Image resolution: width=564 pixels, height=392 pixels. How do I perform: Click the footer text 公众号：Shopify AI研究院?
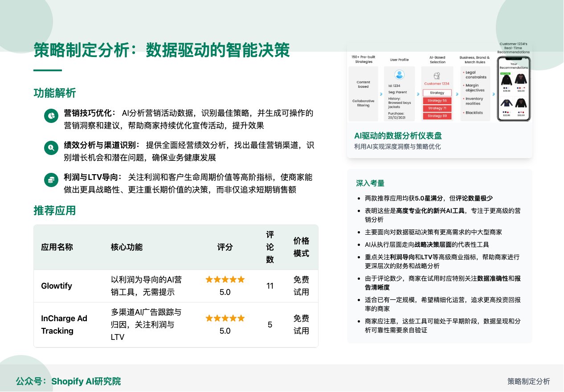68,381
